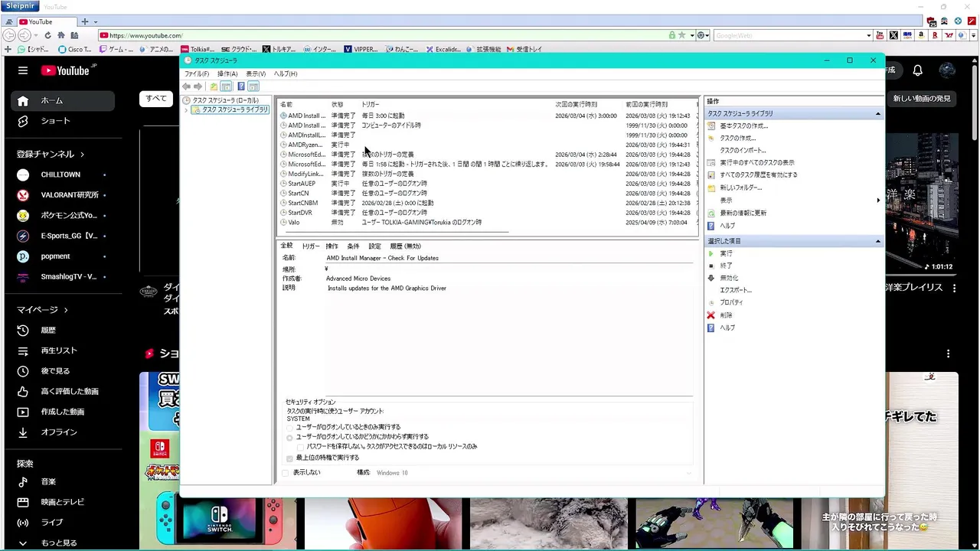The height and width of the screenshot is (551, 980).
Task: Select ログオンしているかどうかにかかわらず実行する radio button
Action: [x=290, y=437]
